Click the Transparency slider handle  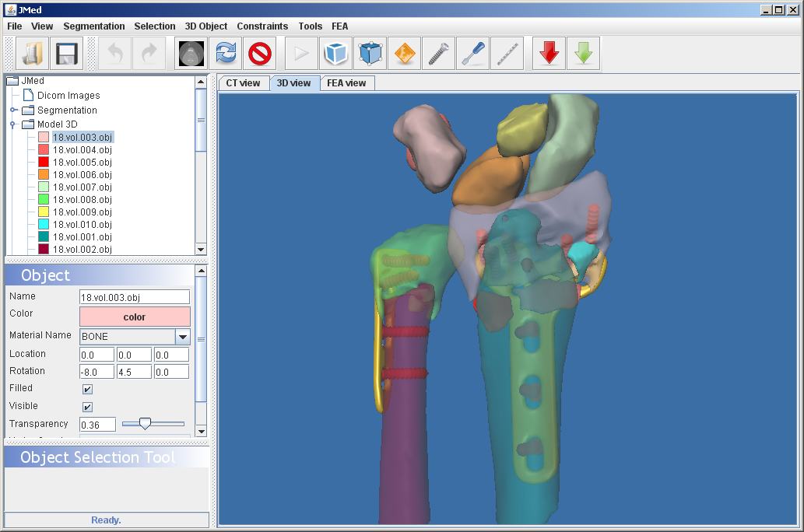pyautogui.click(x=145, y=424)
